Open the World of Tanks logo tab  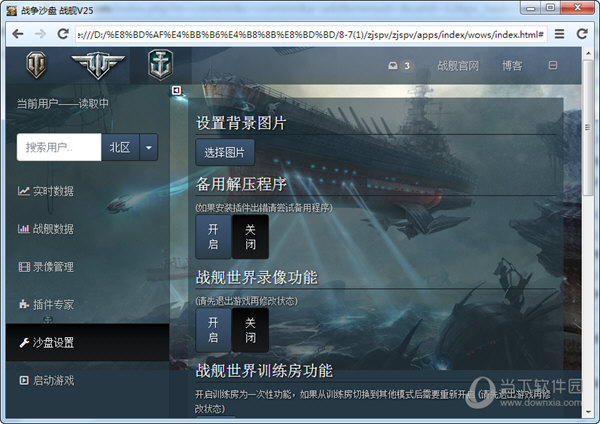click(x=36, y=64)
